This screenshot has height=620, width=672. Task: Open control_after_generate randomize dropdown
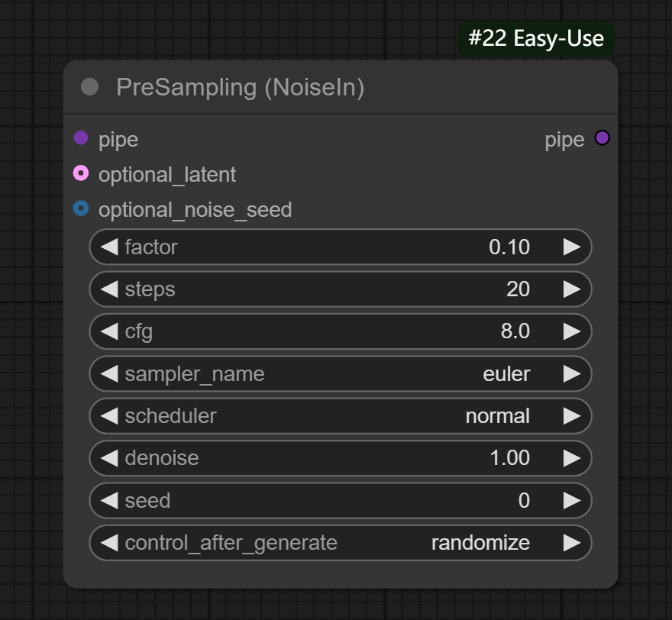341,543
